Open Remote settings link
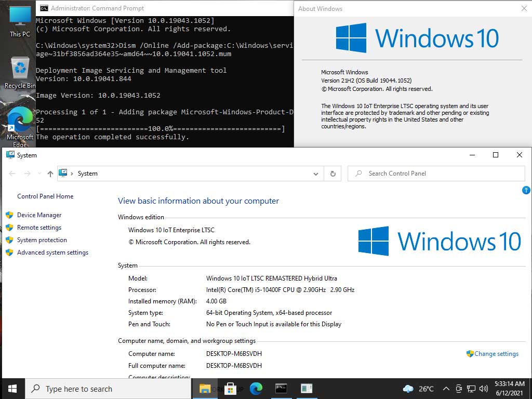Screen dimensions: 532x399 (39, 228)
